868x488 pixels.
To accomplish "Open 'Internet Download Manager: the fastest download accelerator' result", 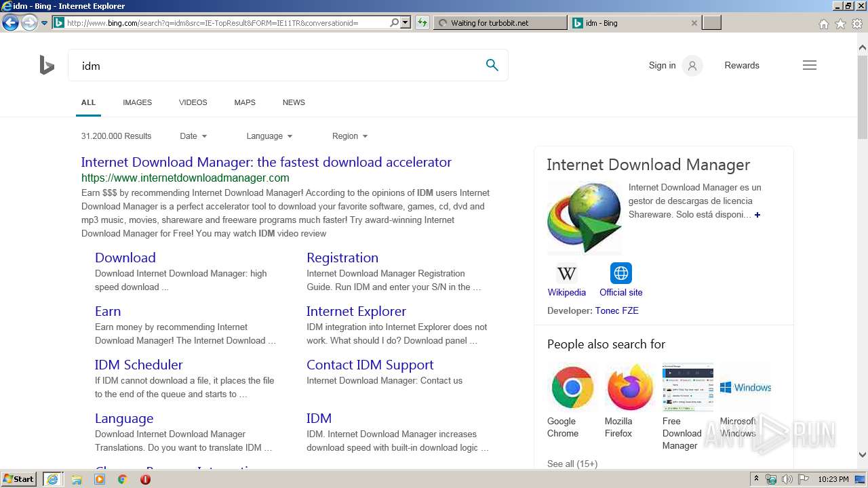I will (x=267, y=162).
